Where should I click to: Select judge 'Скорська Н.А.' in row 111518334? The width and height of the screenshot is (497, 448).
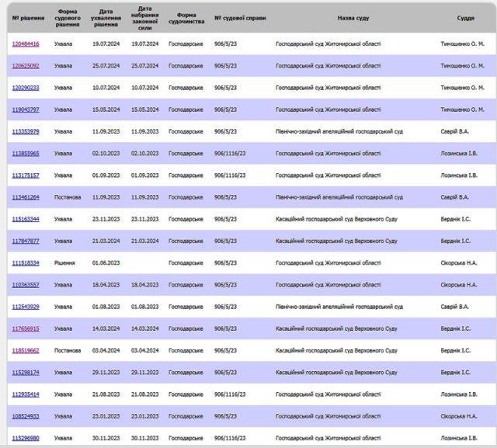(459, 263)
